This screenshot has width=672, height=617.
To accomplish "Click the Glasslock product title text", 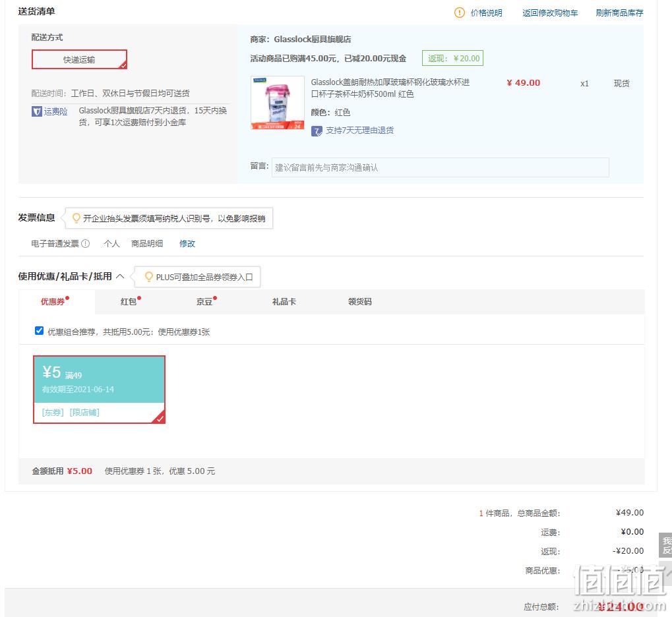I will pyautogui.click(x=390, y=88).
